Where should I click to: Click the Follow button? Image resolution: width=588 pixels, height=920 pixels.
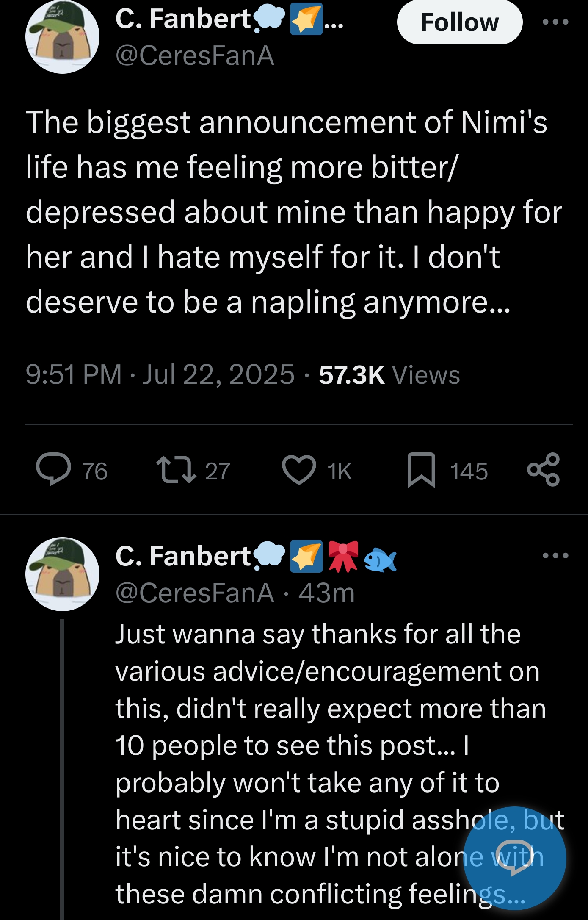point(459,22)
